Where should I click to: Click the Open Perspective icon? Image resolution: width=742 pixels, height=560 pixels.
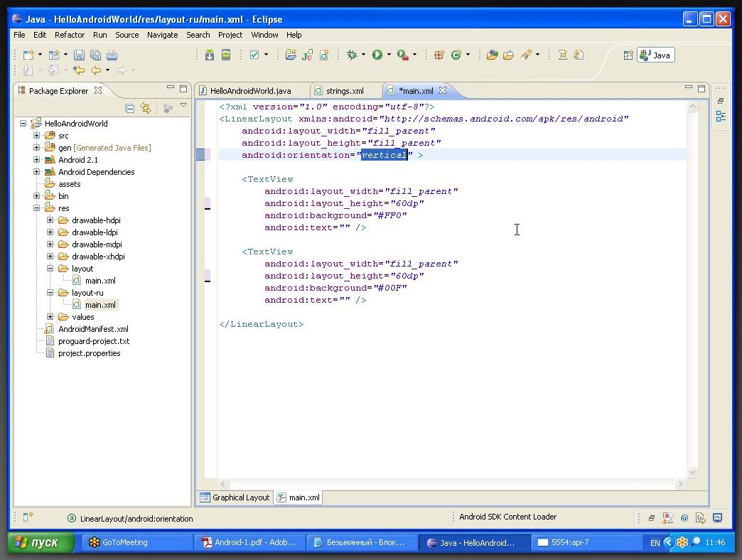pos(628,55)
